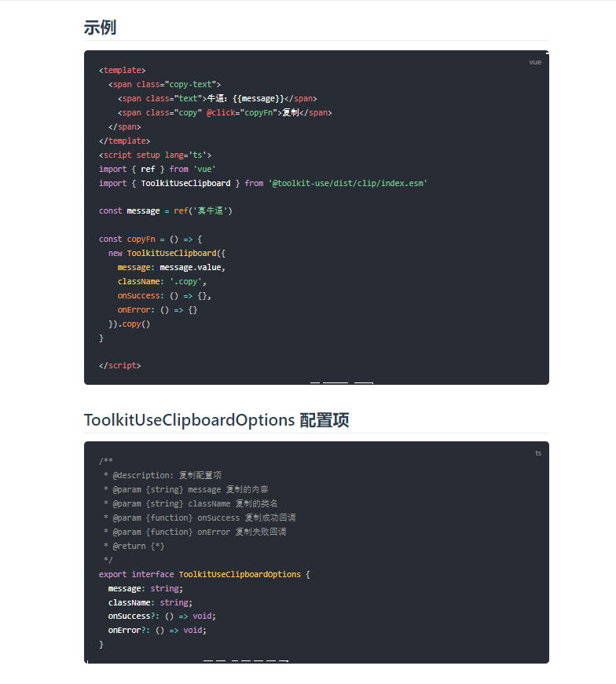Image resolution: width=616 pixels, height=684 pixels.
Task: Click the ToolkitUseClipboardOptions 配置项 heading
Action: click(216, 420)
